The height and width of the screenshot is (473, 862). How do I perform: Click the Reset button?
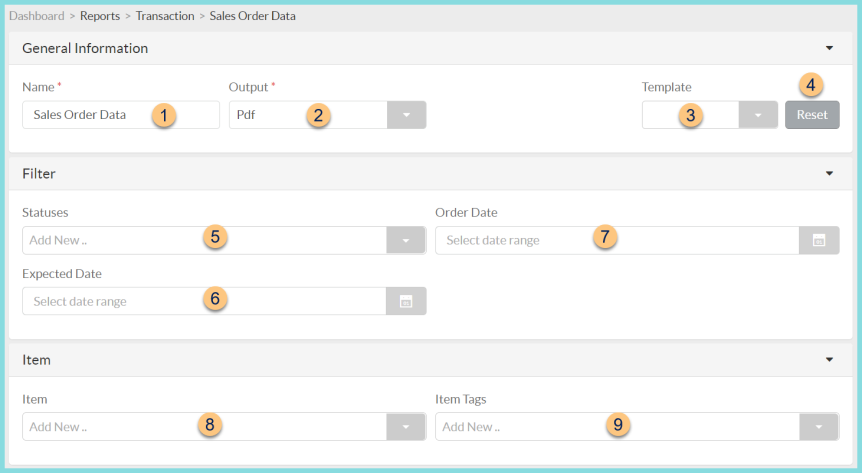point(812,115)
